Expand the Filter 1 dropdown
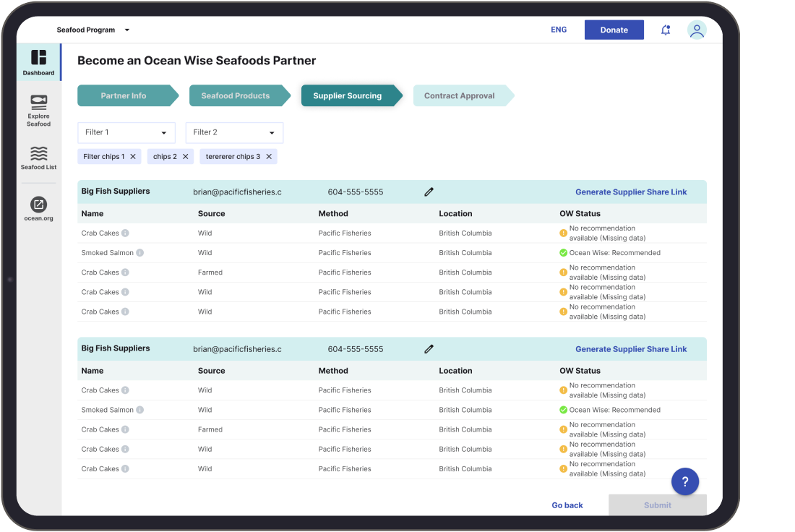795x532 pixels. [x=126, y=133]
